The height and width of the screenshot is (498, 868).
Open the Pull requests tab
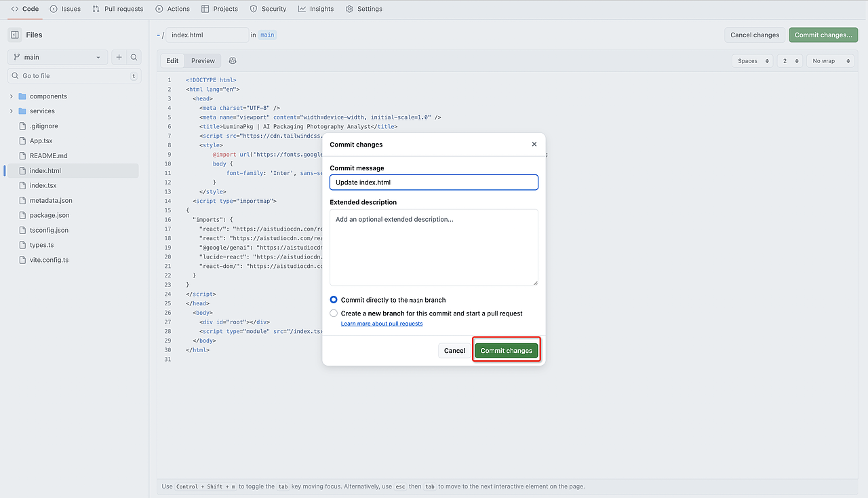118,9
